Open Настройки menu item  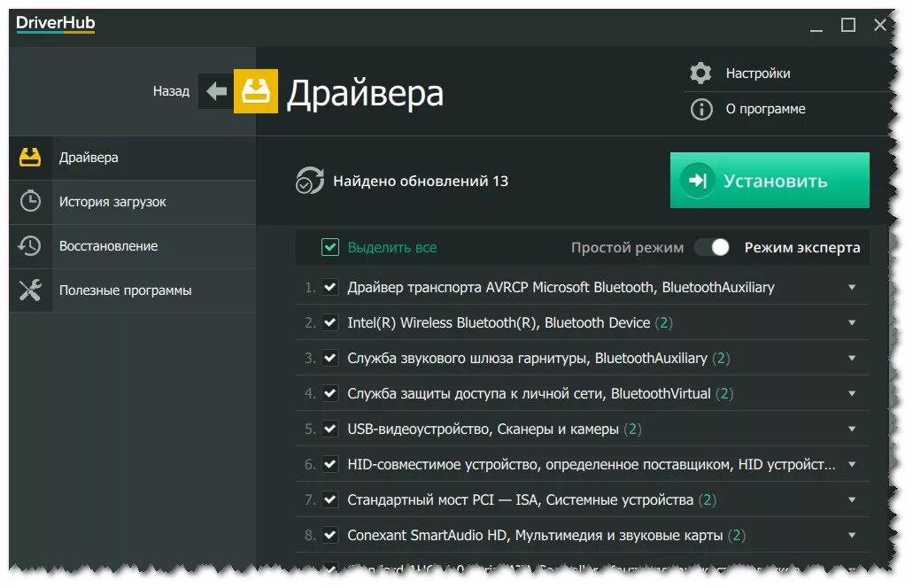[x=757, y=73]
